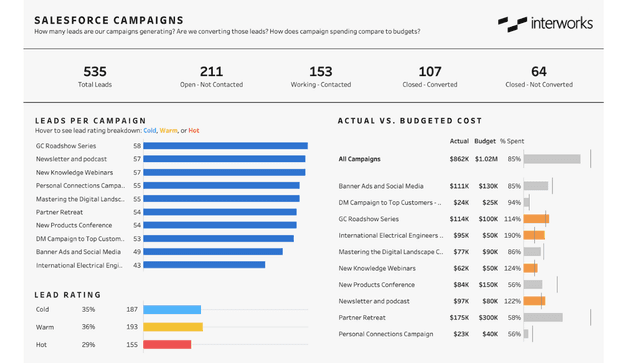The image size is (640, 363).
Task: Click the $300K Partner Retreat budget value
Action: (x=488, y=318)
